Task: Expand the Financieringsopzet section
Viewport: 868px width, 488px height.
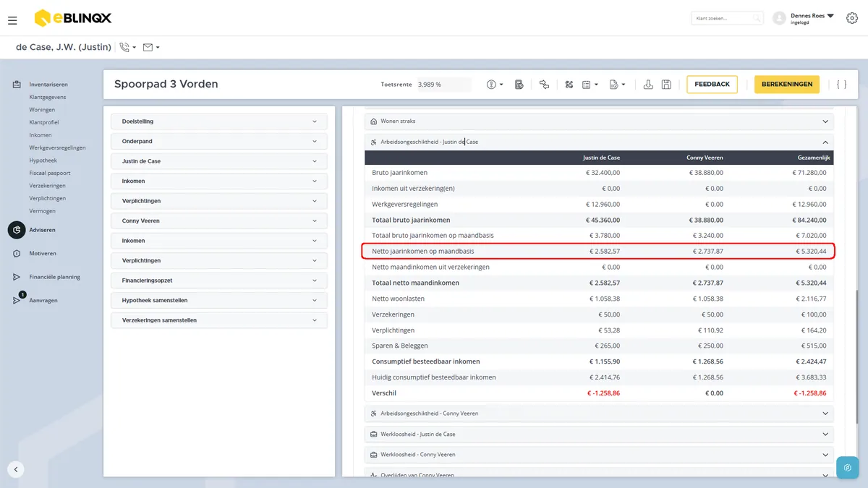Action: [x=219, y=280]
